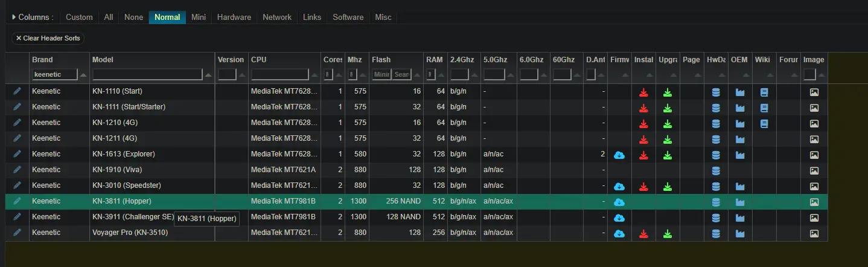Click green upgrade icon for KN-1211 (4G)
868x267 pixels.
pos(667,140)
